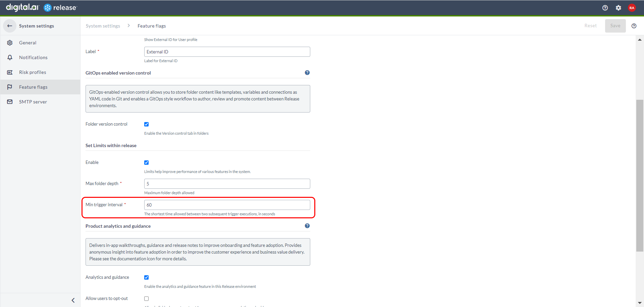Click the 'Max folder depth' field label

102,183
